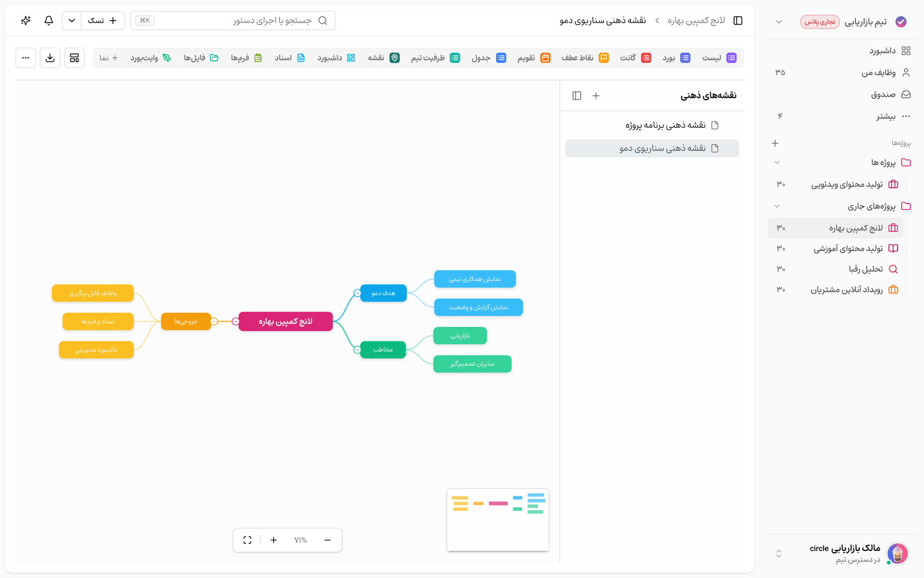924x578 pixels.
Task: Switch to the جدول view tab
Action: [489, 58]
